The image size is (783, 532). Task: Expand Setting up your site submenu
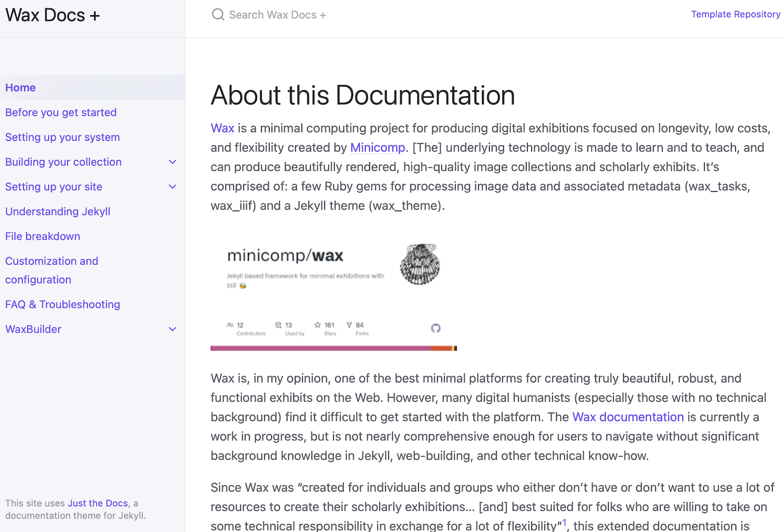(172, 186)
